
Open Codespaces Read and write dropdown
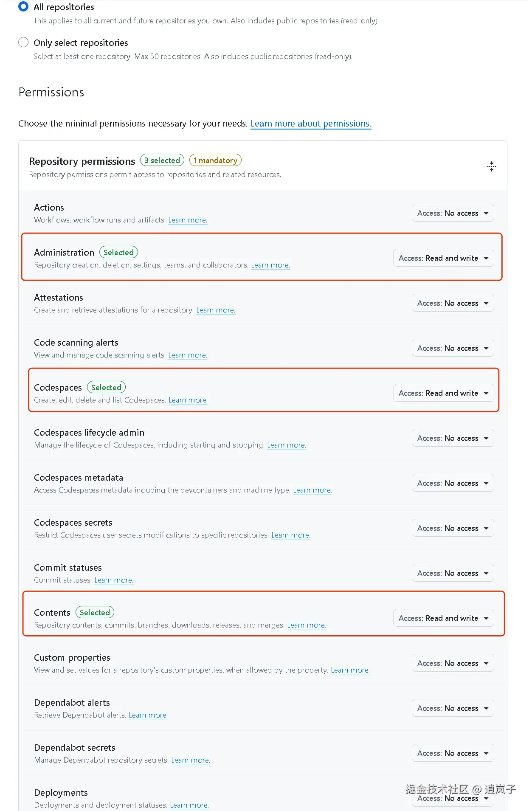(x=443, y=393)
